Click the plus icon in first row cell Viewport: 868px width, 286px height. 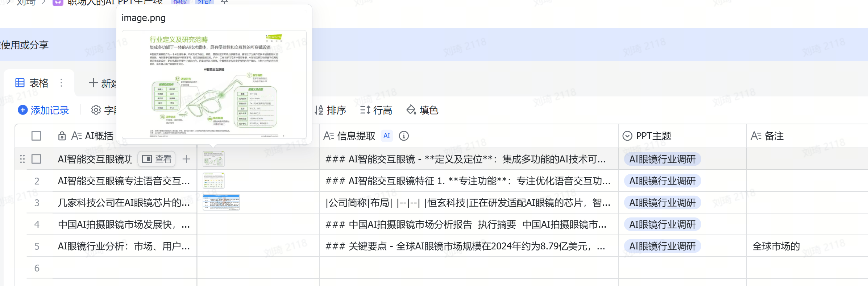point(186,159)
